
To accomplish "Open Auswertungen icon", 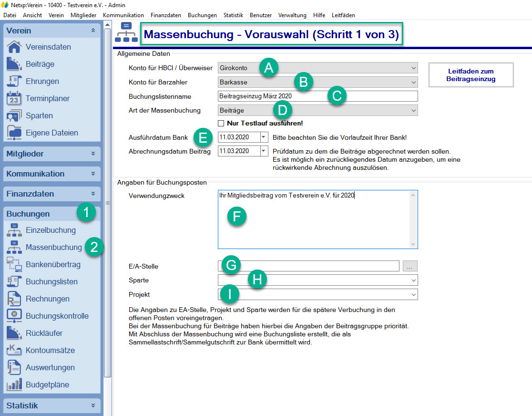I will (14, 367).
